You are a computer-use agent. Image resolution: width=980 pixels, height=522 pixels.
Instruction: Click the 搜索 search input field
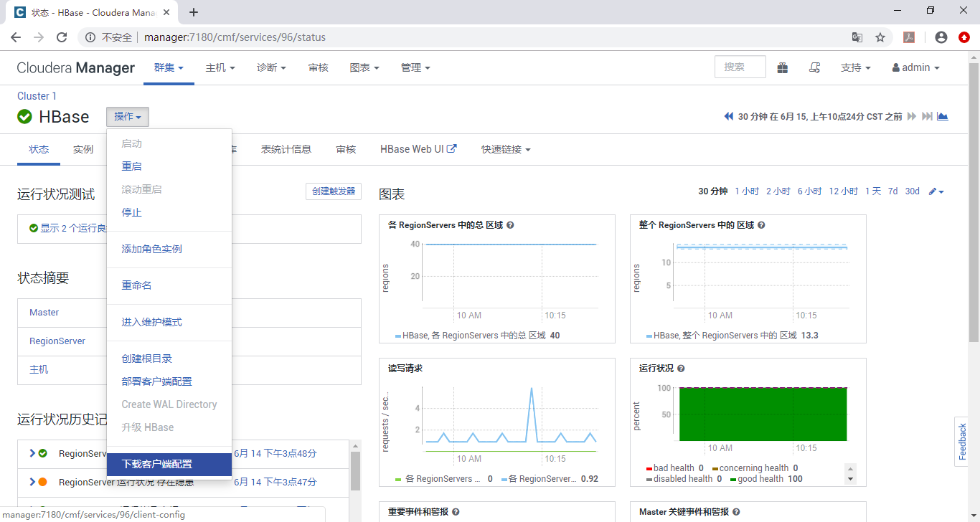[x=740, y=67]
